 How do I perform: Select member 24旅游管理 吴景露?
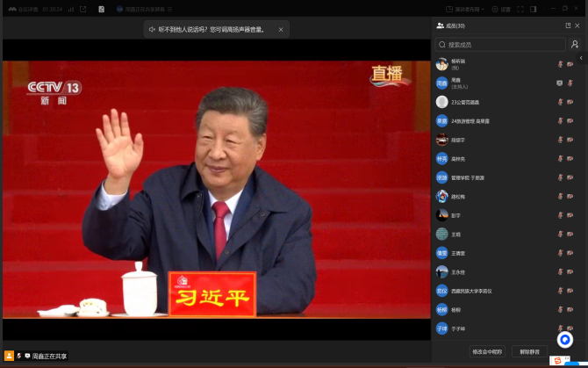pyautogui.click(x=470, y=120)
